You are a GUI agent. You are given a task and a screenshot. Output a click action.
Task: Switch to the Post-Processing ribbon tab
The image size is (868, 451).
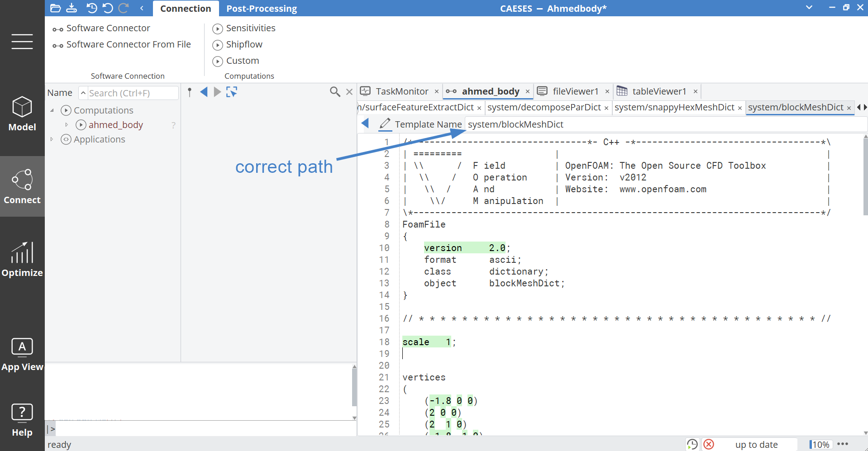pos(262,9)
